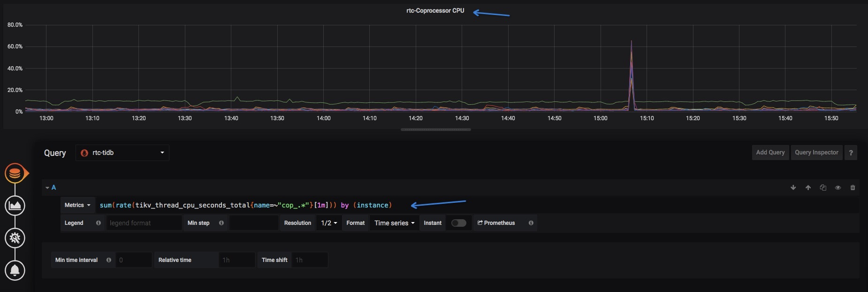Move query A up with arrow icon

click(808, 188)
